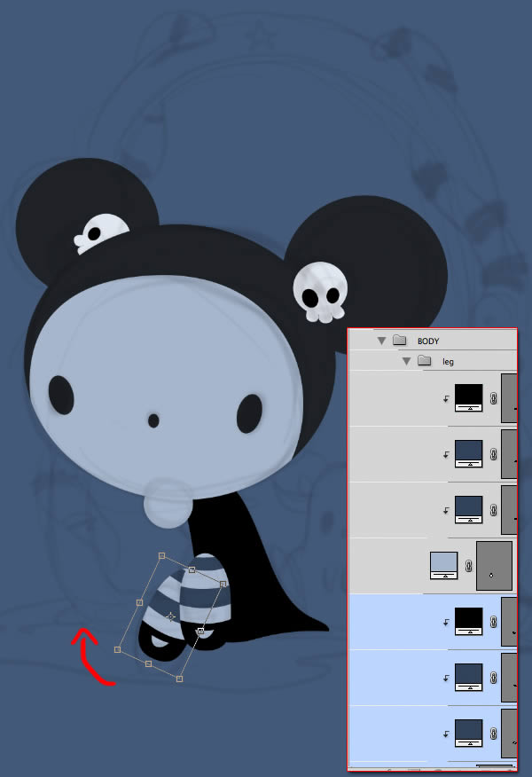Select the mask thumbnail of highlighted black layer

[509, 622]
